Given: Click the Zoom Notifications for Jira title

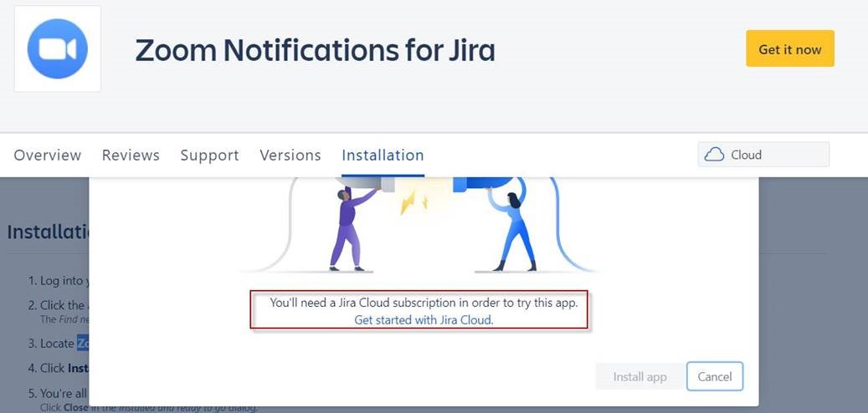Looking at the screenshot, I should coord(315,50).
